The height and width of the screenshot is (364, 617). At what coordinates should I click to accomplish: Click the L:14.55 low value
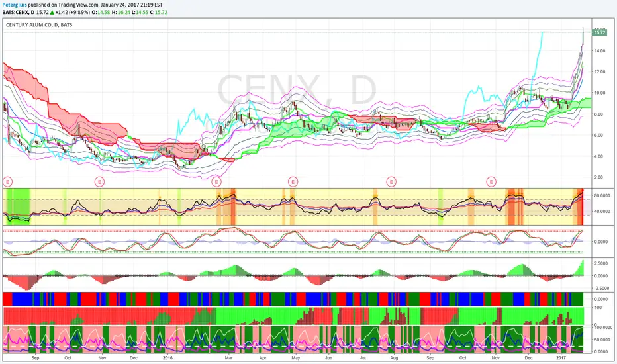click(139, 12)
